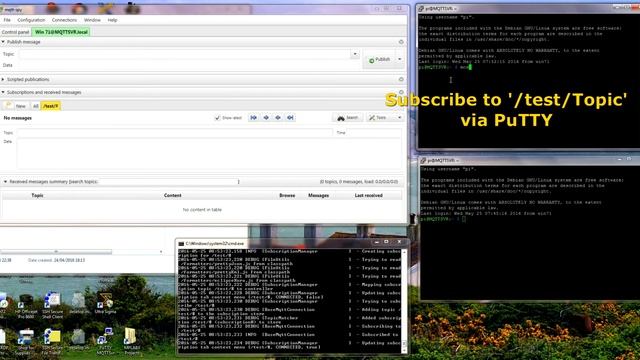This screenshot has width=640, height=360.
Task: Click the horizontal scrollbar below mqtt-spy window
Action: pyautogui.click(x=56, y=252)
